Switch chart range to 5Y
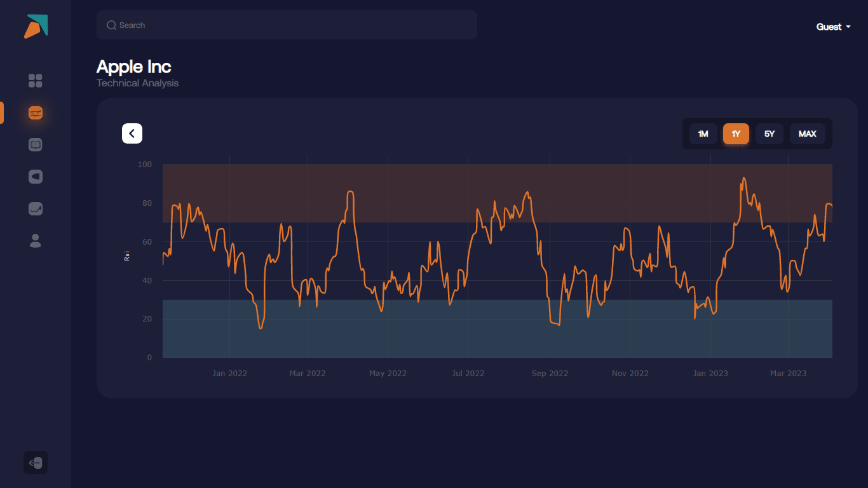Screen dimensions: 868x488 click(770, 134)
